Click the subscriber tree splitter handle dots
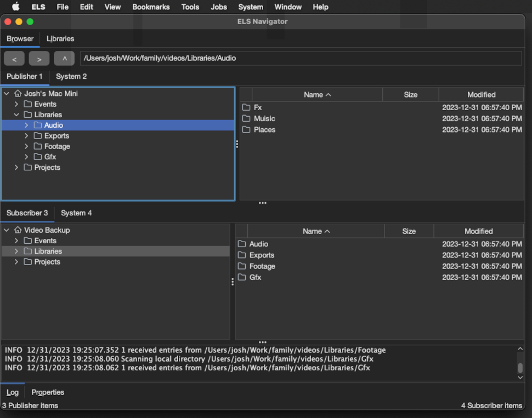The image size is (532, 418). (x=233, y=282)
